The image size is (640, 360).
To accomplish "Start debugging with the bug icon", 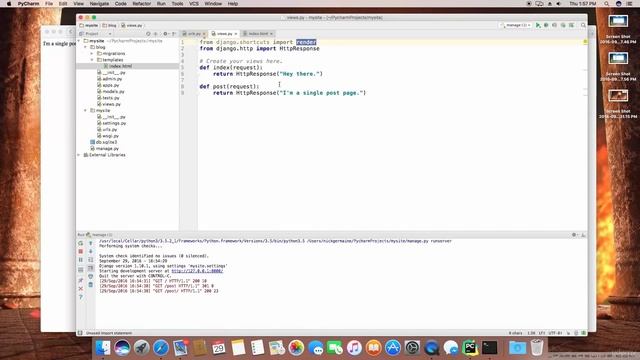I will (546, 25).
